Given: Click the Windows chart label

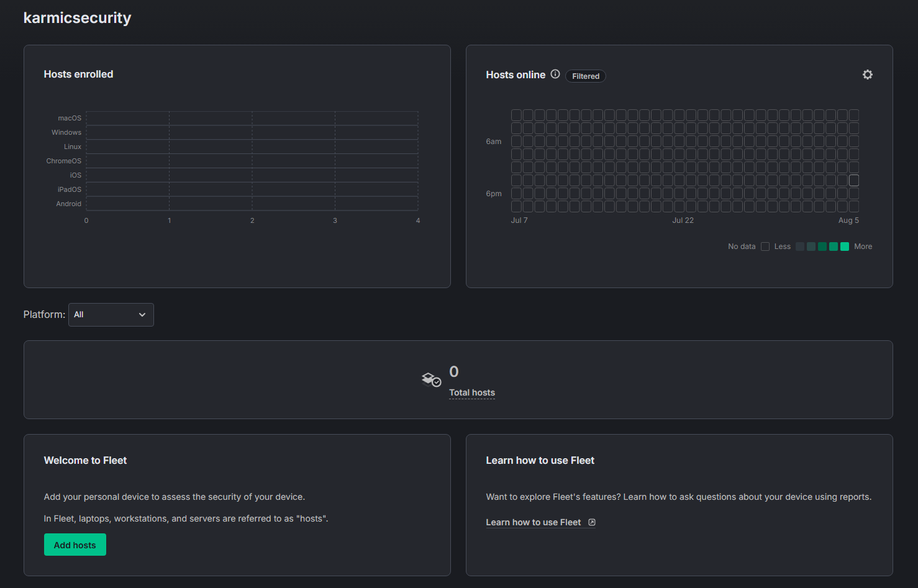Looking at the screenshot, I should coord(66,132).
